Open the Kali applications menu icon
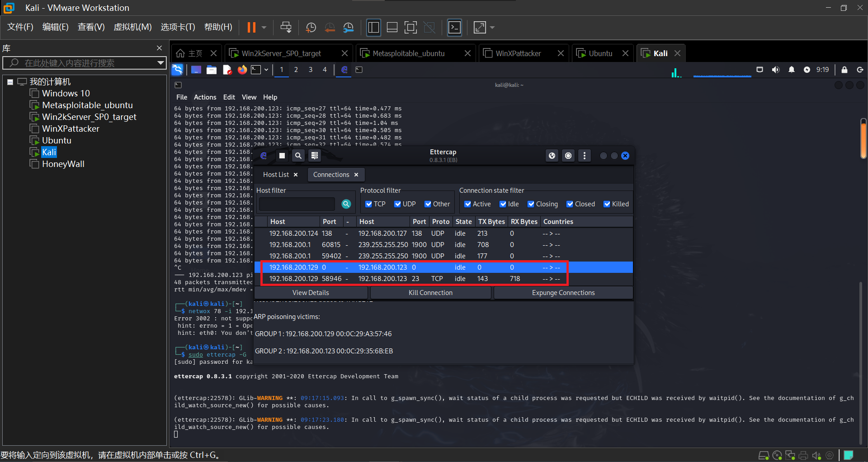 point(177,70)
